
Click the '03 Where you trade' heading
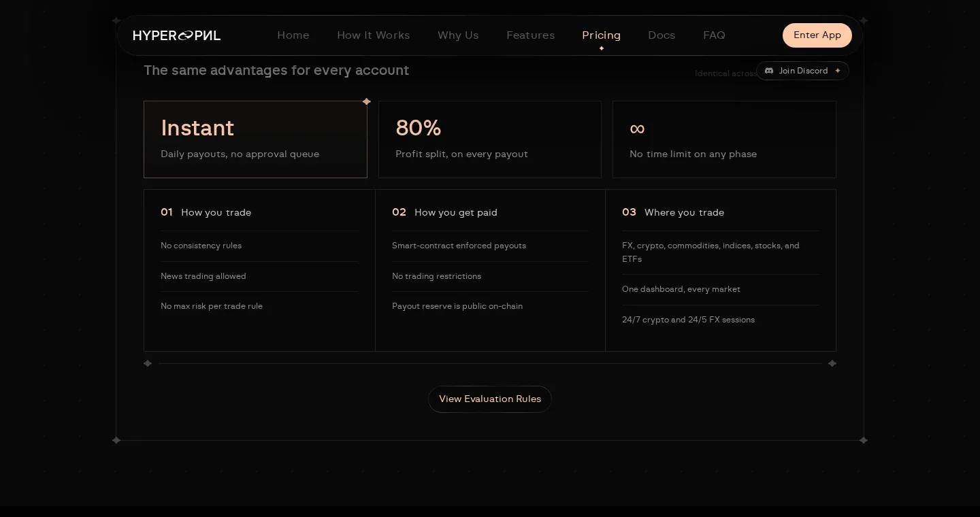(x=673, y=212)
